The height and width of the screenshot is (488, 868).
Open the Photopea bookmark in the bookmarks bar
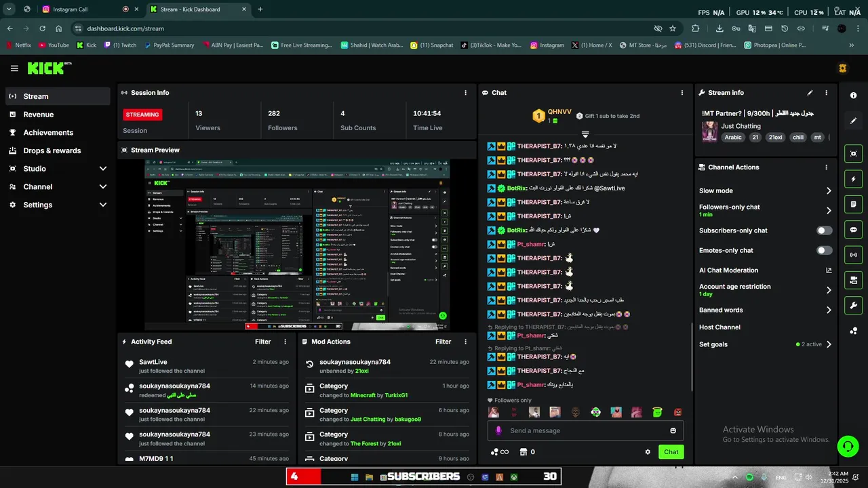tap(775, 45)
